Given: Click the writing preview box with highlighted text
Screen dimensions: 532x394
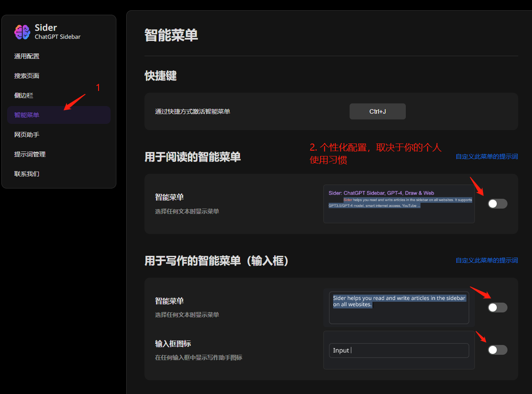Looking at the screenshot, I should 399,308.
